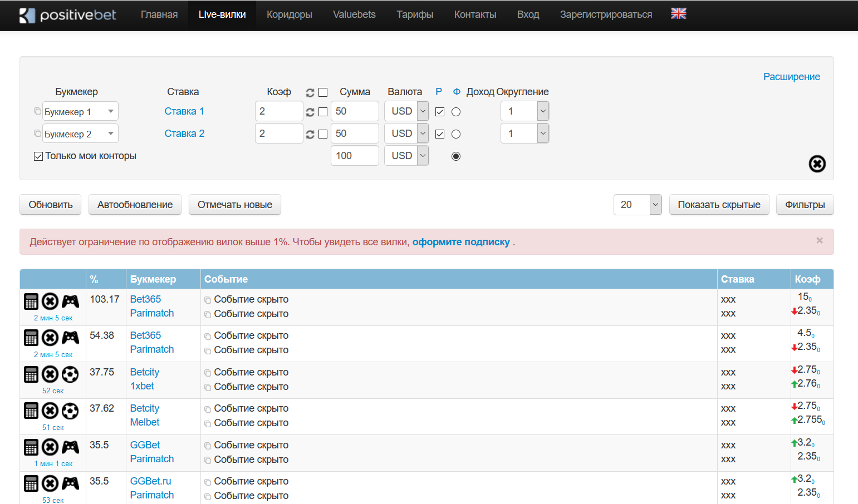Toggle fix checkbox in the Ставка 2 row
Viewport: 858px width, 504px height.
tap(323, 134)
